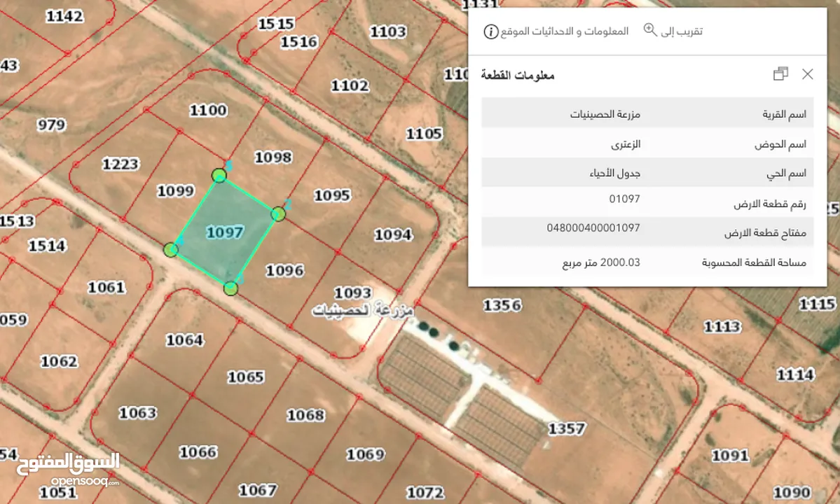
Task: Select parcel 1357 on the map
Action: [567, 428]
